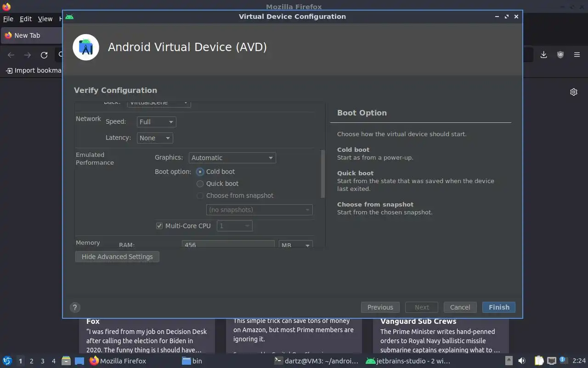Switch to workspace 3

tap(42, 361)
